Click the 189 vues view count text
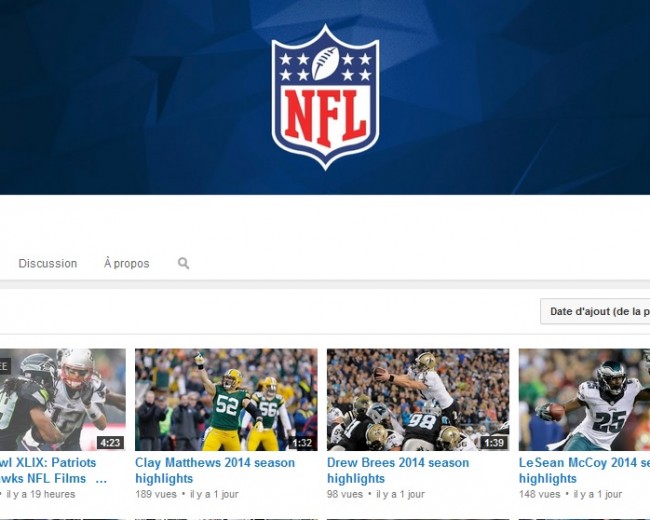 pyautogui.click(x=156, y=494)
